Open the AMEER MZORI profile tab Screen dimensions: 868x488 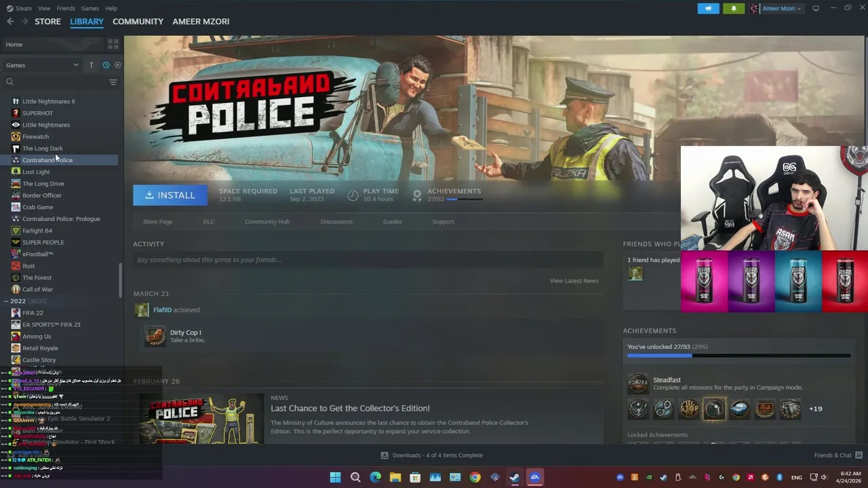201,22
